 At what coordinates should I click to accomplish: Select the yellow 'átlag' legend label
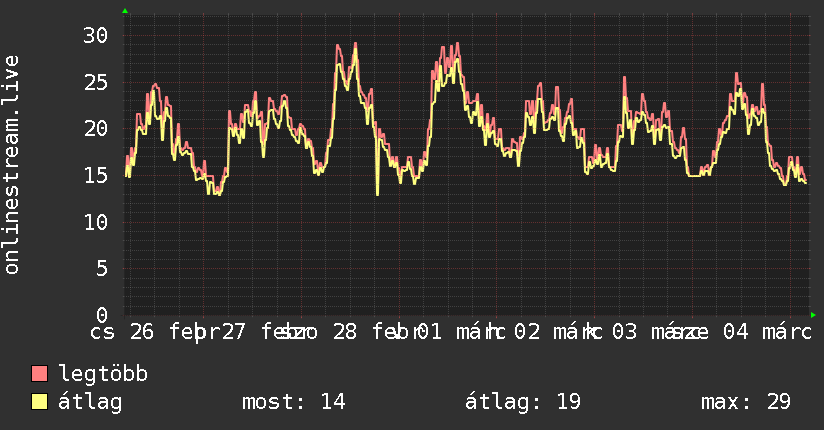pos(90,402)
